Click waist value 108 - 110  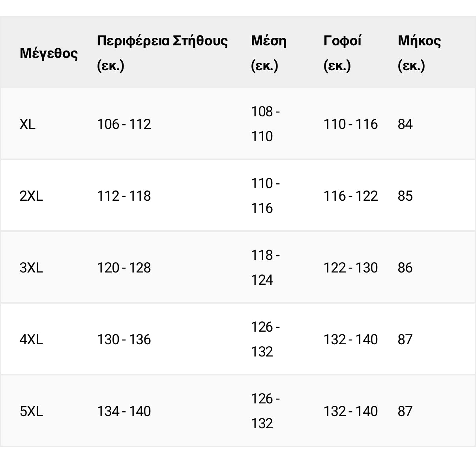tap(266, 124)
